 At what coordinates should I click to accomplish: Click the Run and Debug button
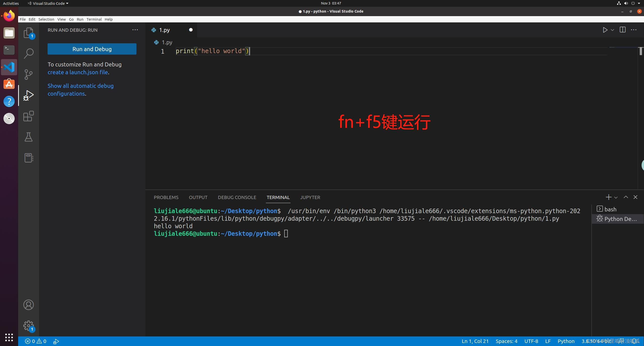click(x=92, y=49)
